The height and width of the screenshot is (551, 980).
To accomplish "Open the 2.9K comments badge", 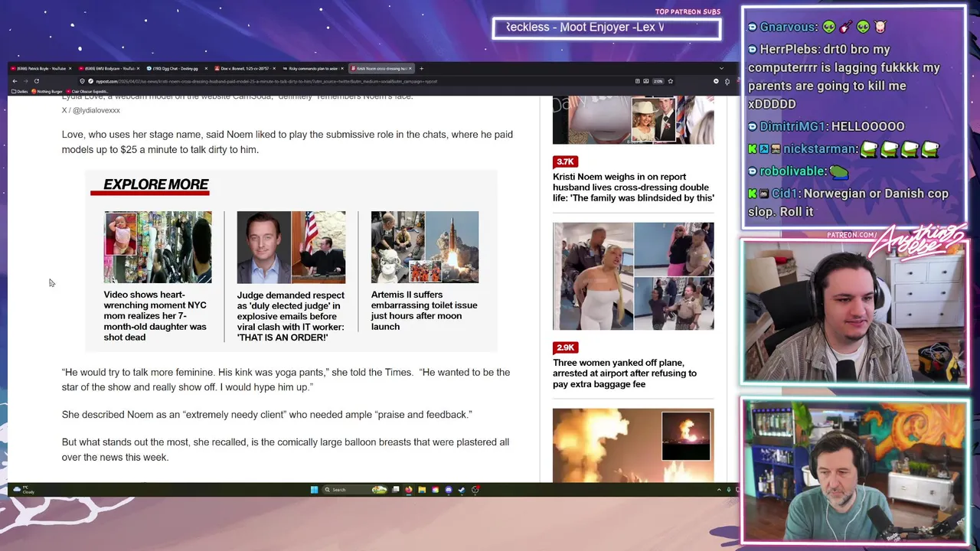I will (565, 347).
